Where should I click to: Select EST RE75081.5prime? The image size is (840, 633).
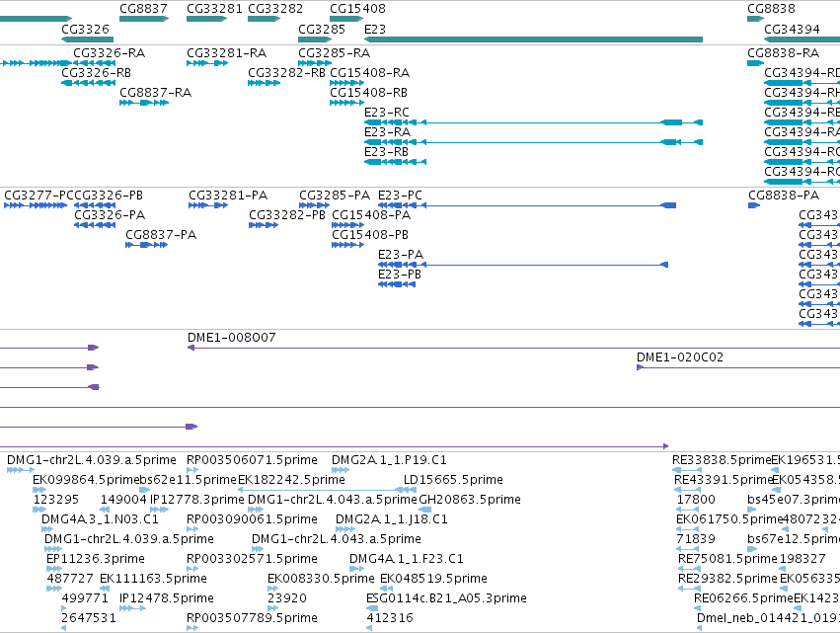pyautogui.click(x=689, y=569)
